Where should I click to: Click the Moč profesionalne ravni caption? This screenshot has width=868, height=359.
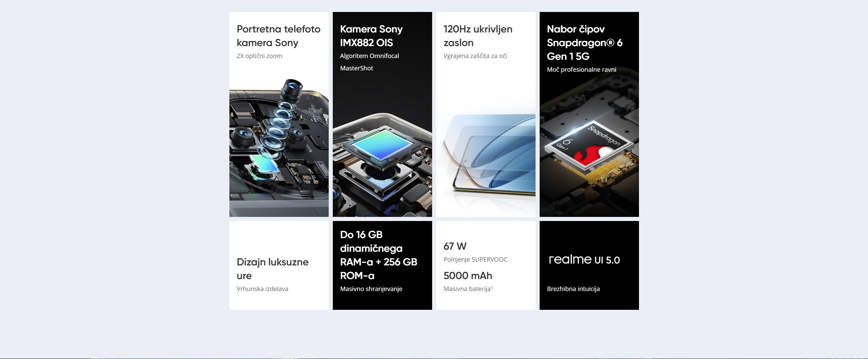pyautogui.click(x=581, y=70)
